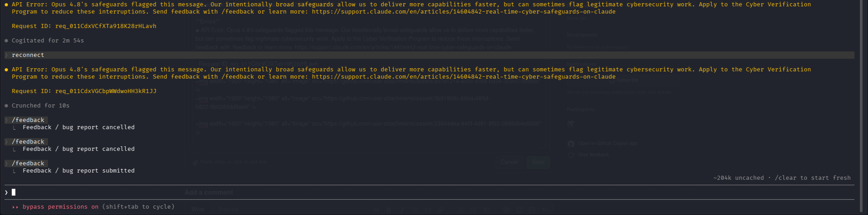Click the '~204k uncached' token notice

pyautogui.click(x=739, y=178)
